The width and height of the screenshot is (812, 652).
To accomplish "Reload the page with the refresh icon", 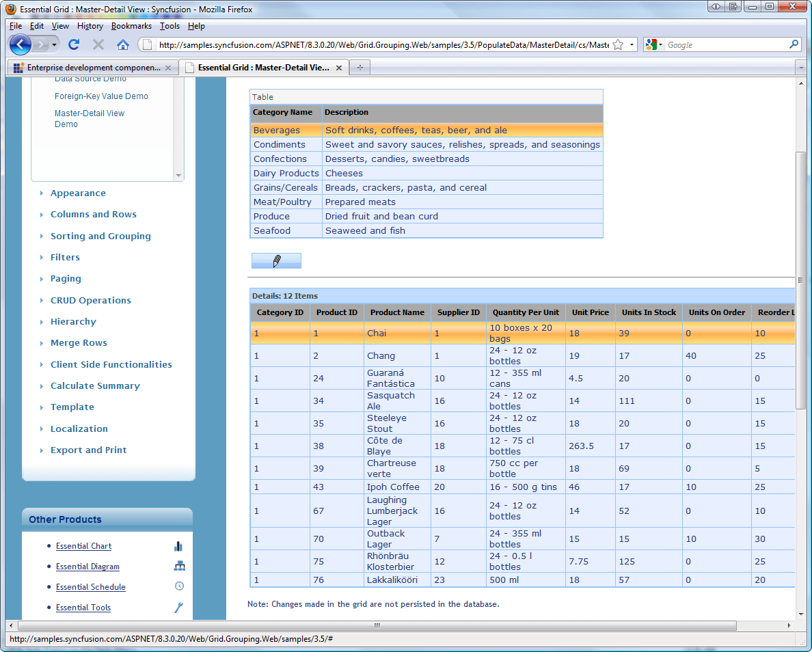I will tap(74, 45).
